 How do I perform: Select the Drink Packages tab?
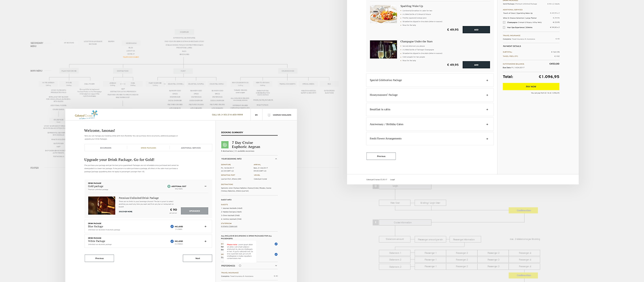(148, 148)
